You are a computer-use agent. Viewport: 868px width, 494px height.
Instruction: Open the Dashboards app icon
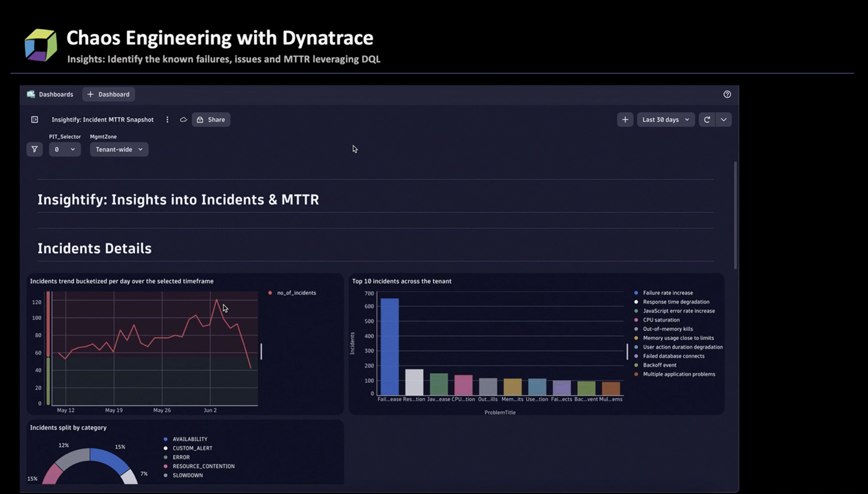point(30,94)
